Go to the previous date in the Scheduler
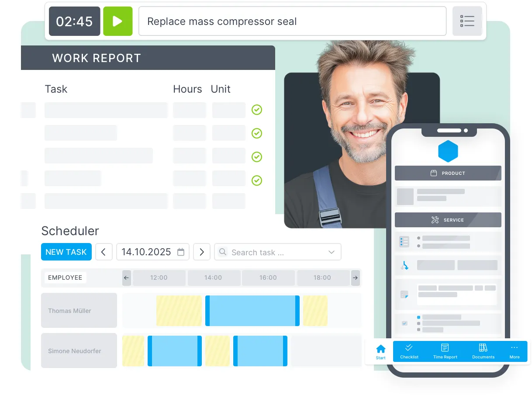 [104, 252]
